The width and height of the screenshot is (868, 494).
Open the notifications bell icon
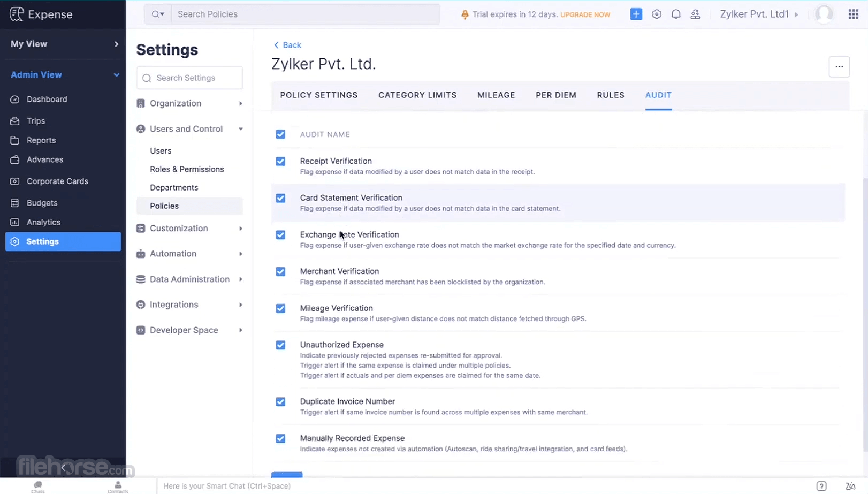coord(676,14)
